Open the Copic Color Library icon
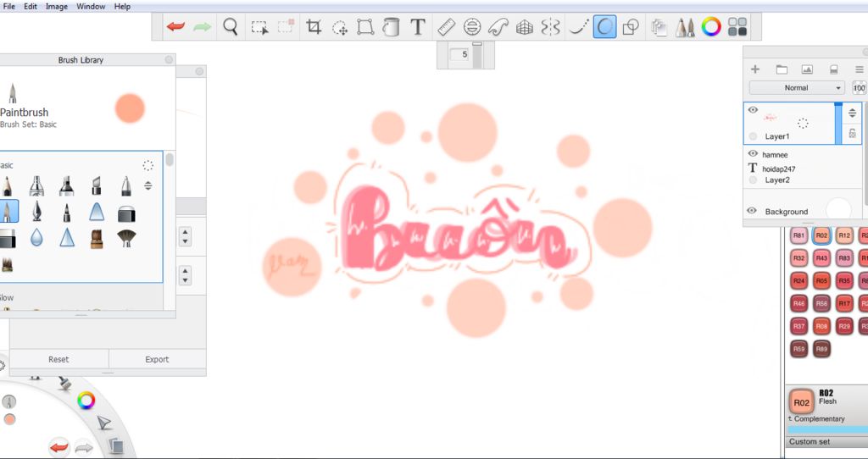868x459 pixels. coord(737,26)
